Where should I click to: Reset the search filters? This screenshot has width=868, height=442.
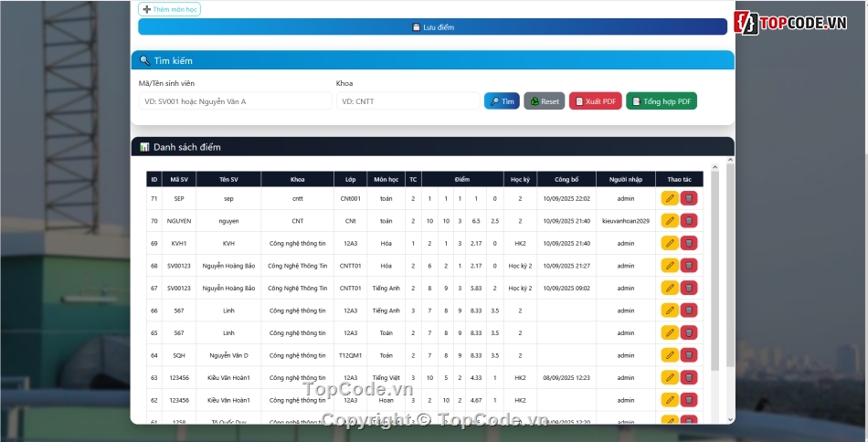pyautogui.click(x=545, y=101)
